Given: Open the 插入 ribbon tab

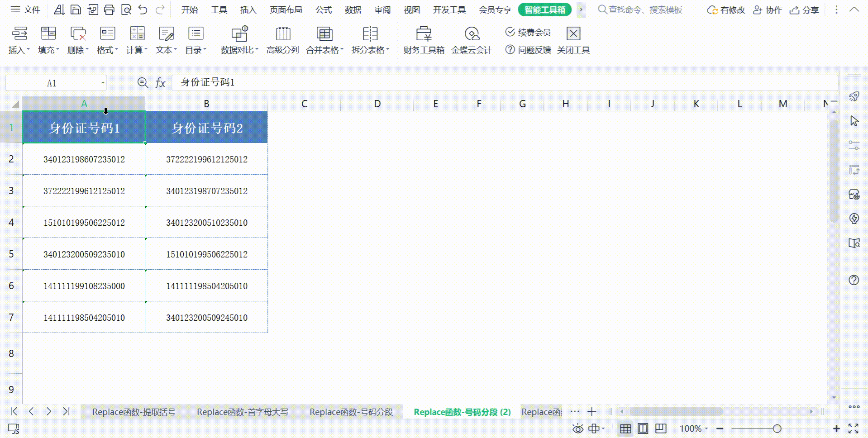Looking at the screenshot, I should point(248,10).
